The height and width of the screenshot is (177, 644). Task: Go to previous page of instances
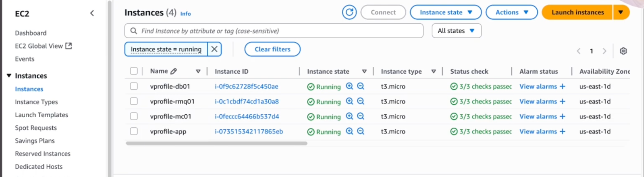(x=578, y=51)
